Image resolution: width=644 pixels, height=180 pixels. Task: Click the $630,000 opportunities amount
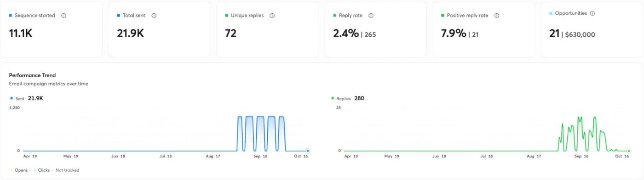click(x=581, y=34)
